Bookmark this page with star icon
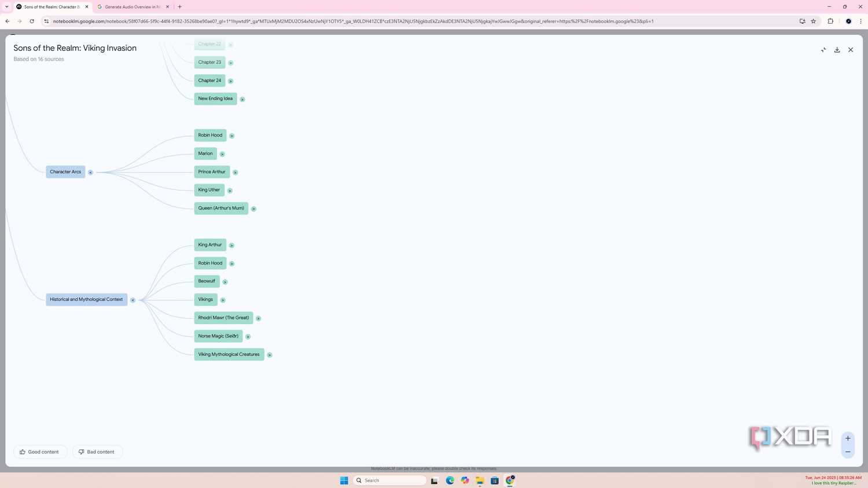This screenshot has height=488, width=868. pyautogui.click(x=814, y=21)
